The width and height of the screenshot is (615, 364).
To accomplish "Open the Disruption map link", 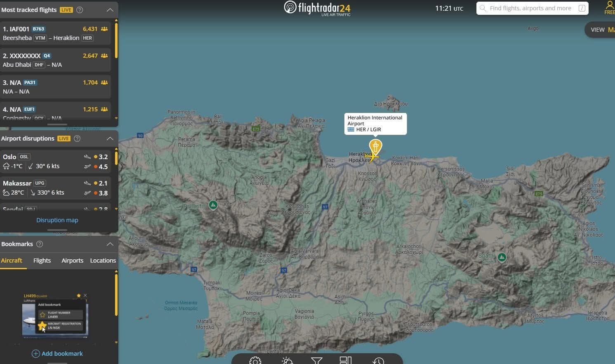I will point(57,220).
